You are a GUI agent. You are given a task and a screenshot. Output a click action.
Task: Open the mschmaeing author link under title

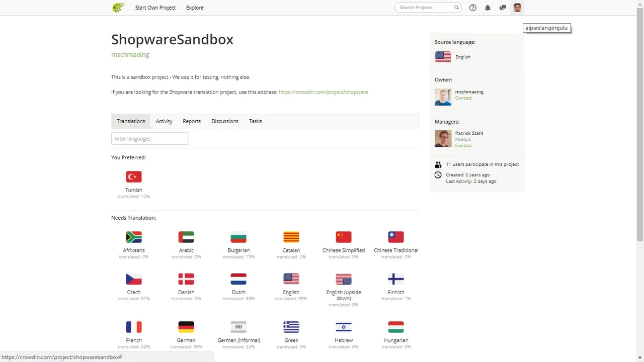(x=130, y=55)
